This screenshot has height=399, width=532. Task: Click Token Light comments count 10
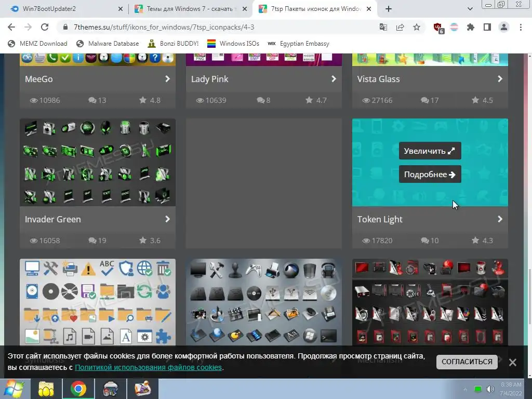[x=430, y=241]
